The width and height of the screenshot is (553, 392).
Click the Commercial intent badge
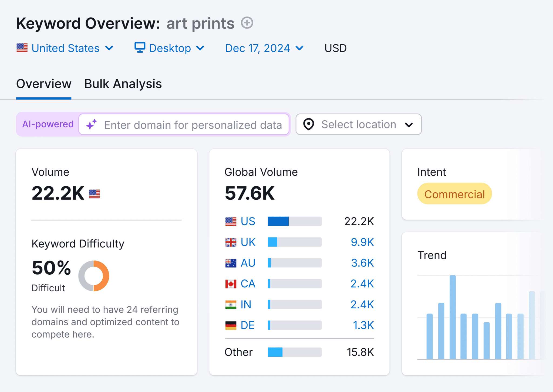[454, 193]
